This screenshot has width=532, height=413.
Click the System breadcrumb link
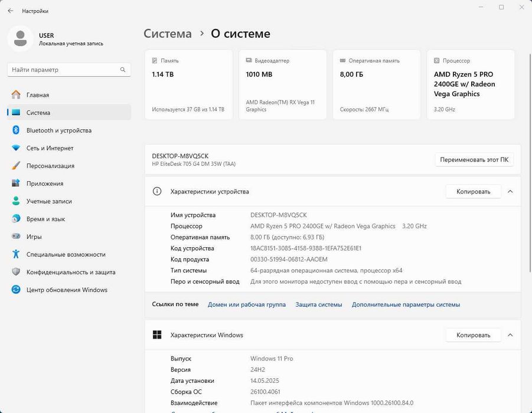pos(168,34)
